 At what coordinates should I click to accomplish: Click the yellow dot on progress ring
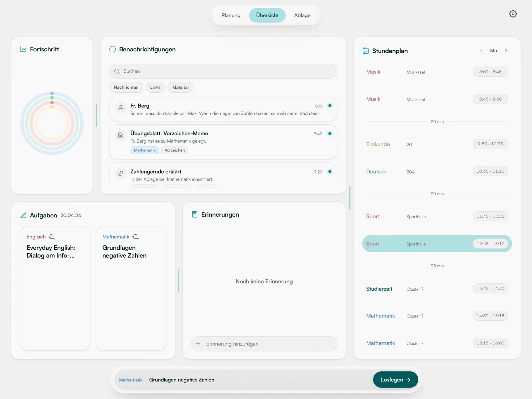tap(52, 107)
